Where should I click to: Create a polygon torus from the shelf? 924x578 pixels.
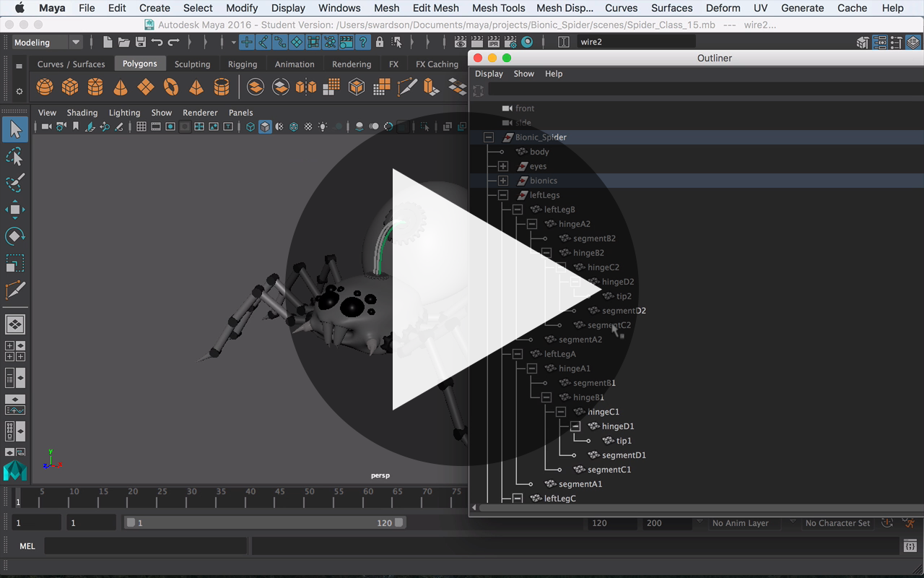click(x=171, y=87)
